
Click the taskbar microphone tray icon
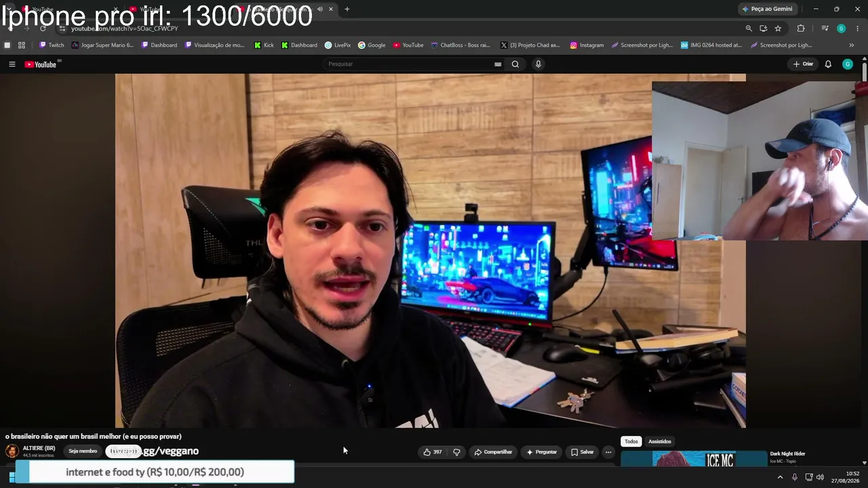coord(794,477)
